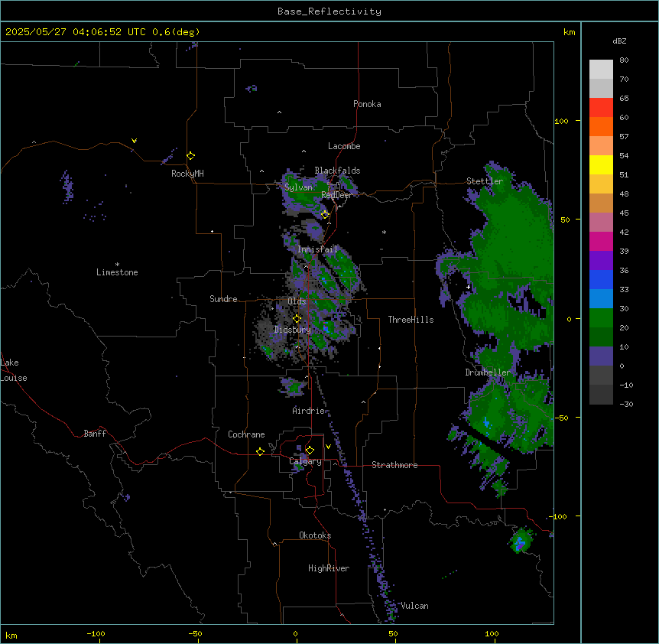Click the 100 tick on the right axis
This screenshot has height=644, width=659.
[x=561, y=121]
